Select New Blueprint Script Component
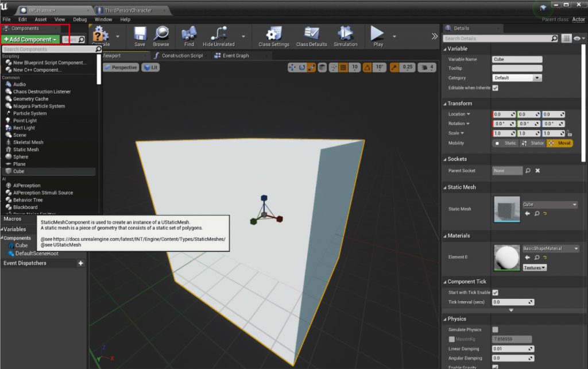This screenshot has width=588, height=369. (x=49, y=63)
